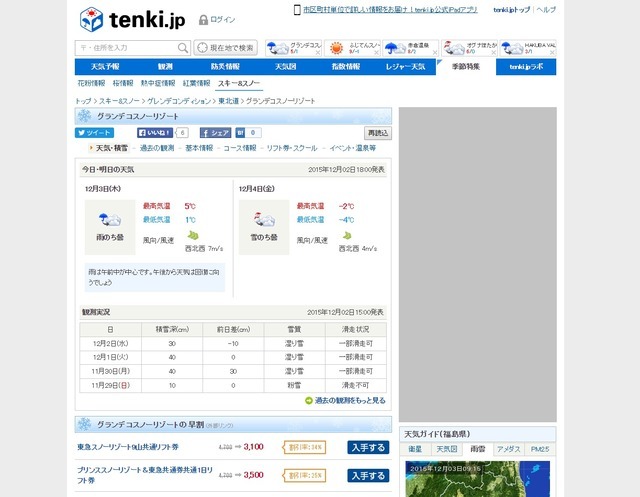Viewport: 640px width, 497px height.
Task: Select the 天気・積雪 section tab
Action: tap(111, 148)
